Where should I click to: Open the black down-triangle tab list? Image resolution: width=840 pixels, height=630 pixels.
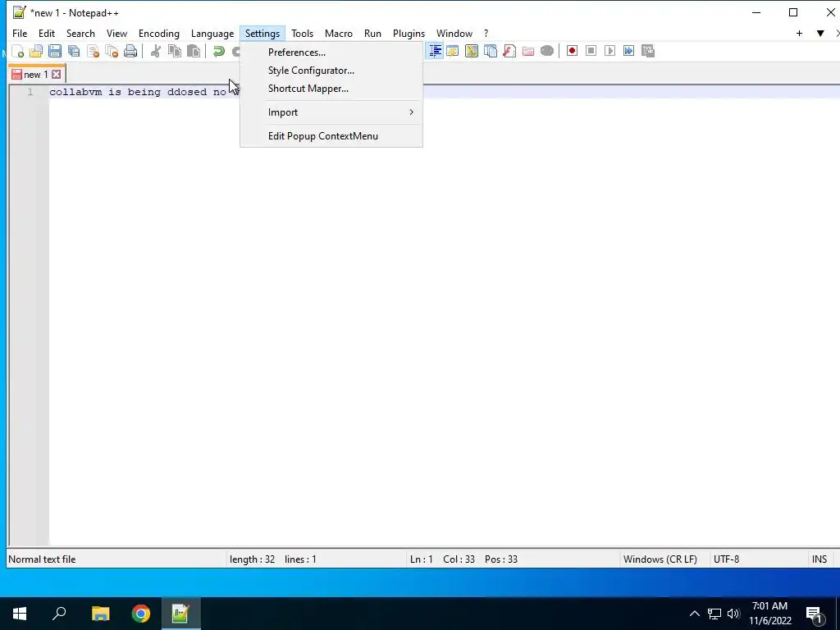820,33
